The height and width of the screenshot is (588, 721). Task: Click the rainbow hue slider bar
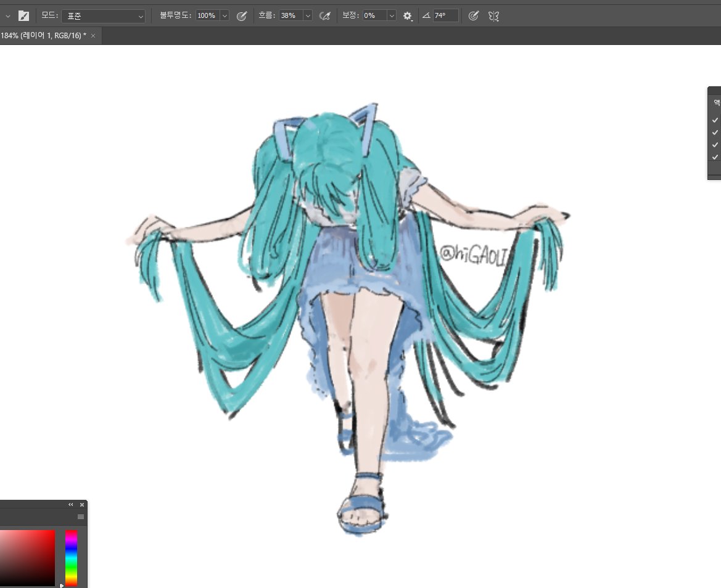click(72, 558)
